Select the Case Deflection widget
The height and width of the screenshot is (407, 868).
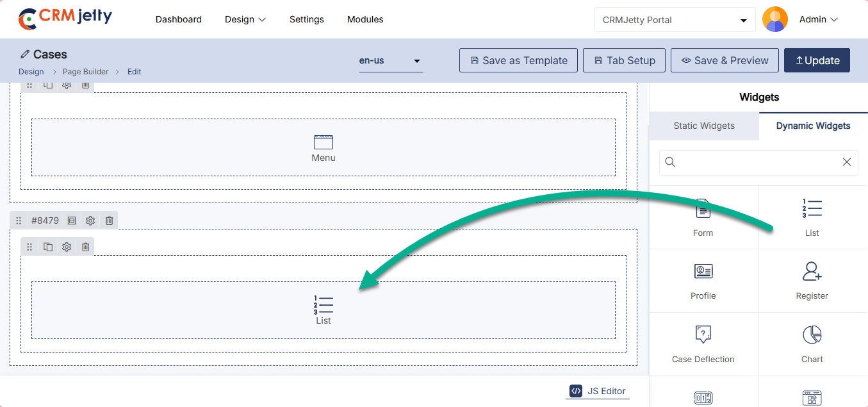coord(703,344)
